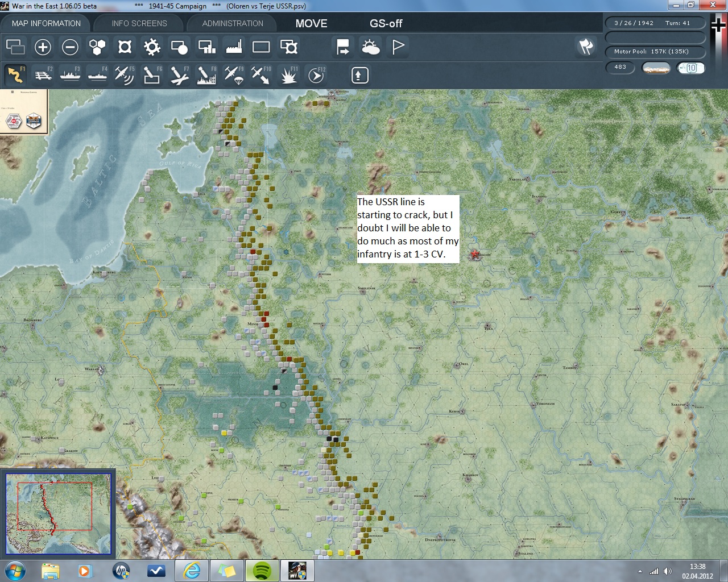
Task: Open the HP taskbar icon
Action: 121,571
